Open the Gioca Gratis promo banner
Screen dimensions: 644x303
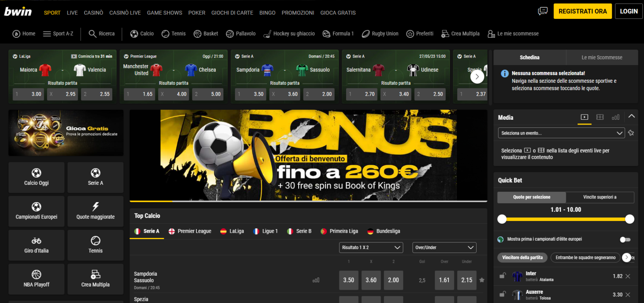click(66, 133)
